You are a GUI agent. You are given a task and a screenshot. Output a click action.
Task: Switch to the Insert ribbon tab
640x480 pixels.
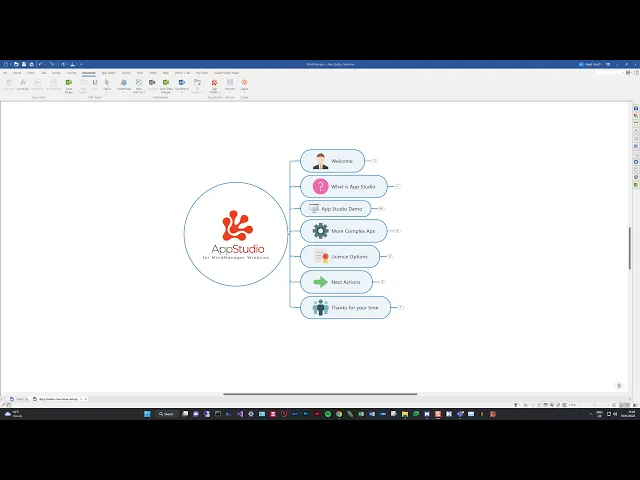coord(31,73)
